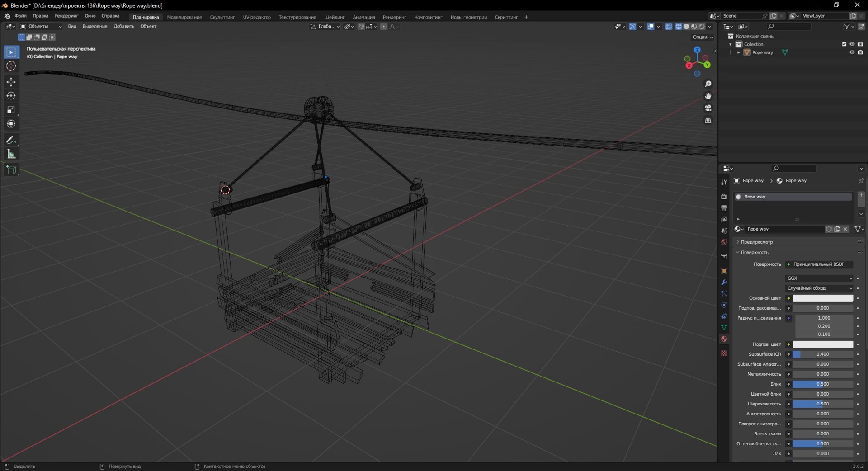868x471 pixels.
Task: Select the Scale tool
Action: [x=11, y=110]
